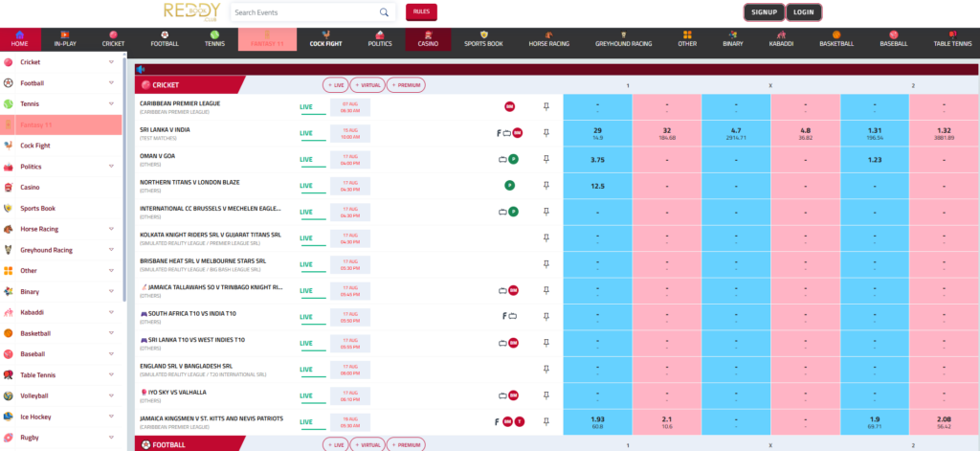This screenshot has height=451, width=980.
Task: Pin the Sri Lanka v India match
Action: tap(546, 133)
